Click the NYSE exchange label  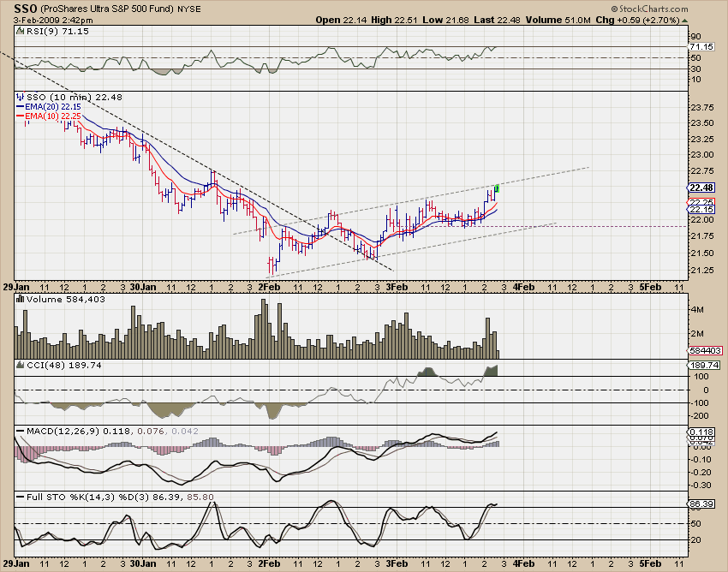coord(189,9)
